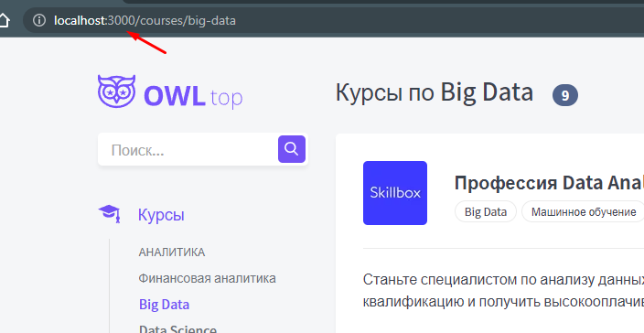Collapse the АНАЛИТИКА category
The width and height of the screenshot is (644, 333).
[x=172, y=252]
